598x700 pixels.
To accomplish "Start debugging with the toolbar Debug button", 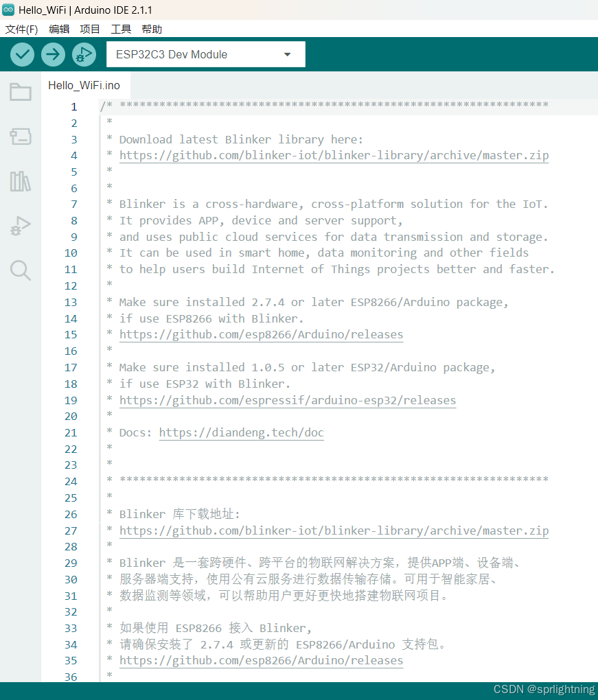I will coord(84,54).
